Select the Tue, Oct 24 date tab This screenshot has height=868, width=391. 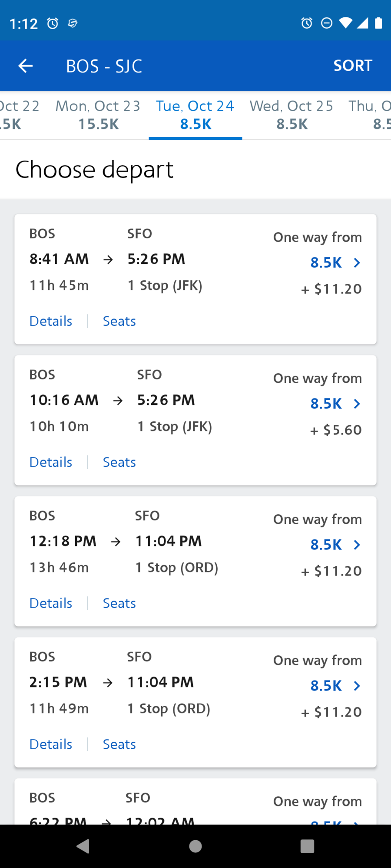pyautogui.click(x=195, y=115)
